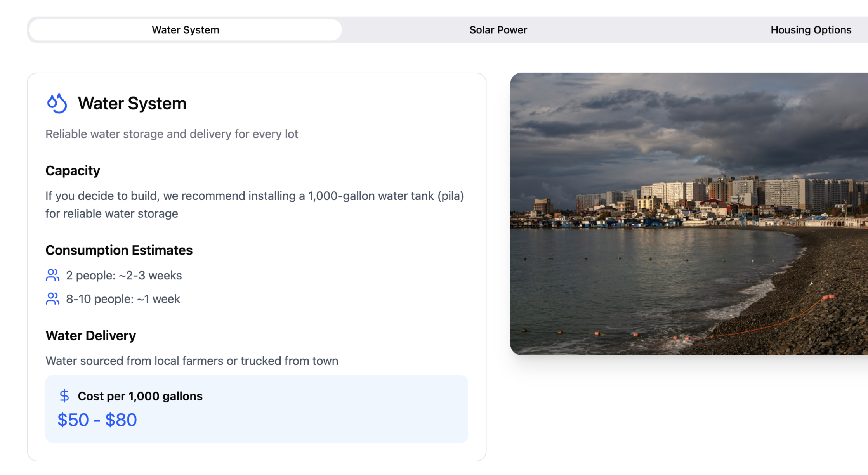Click the large Water System card heading

132,103
